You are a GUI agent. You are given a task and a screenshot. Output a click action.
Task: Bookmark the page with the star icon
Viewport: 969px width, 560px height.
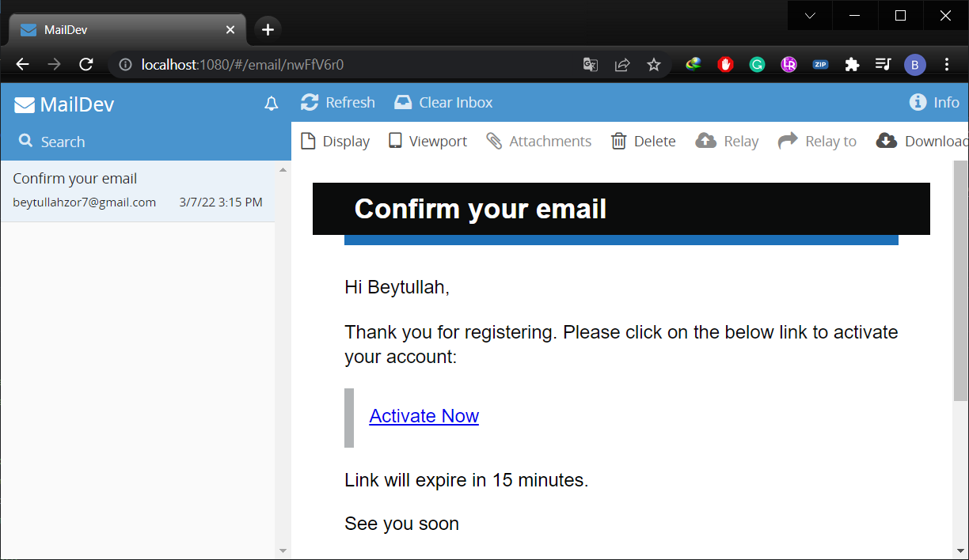654,64
